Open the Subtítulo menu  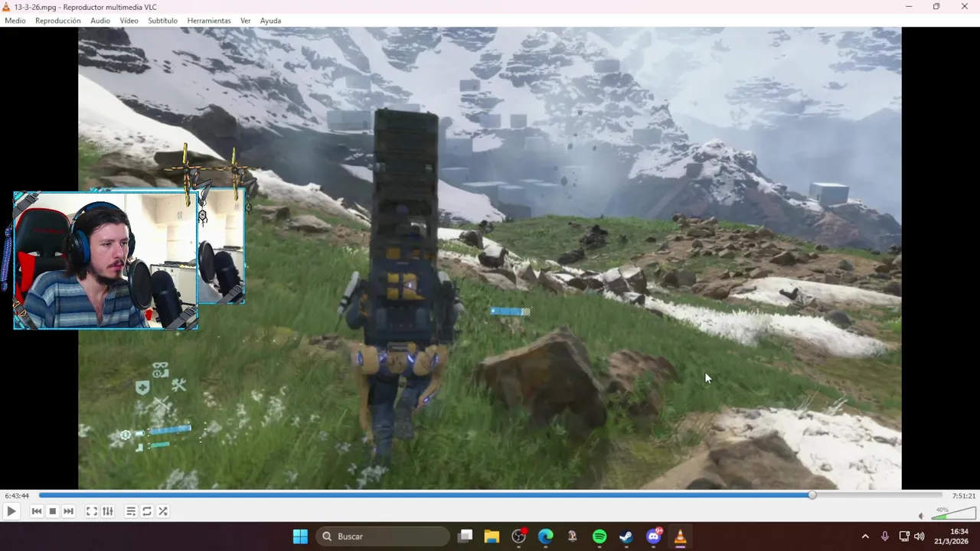(x=162, y=21)
